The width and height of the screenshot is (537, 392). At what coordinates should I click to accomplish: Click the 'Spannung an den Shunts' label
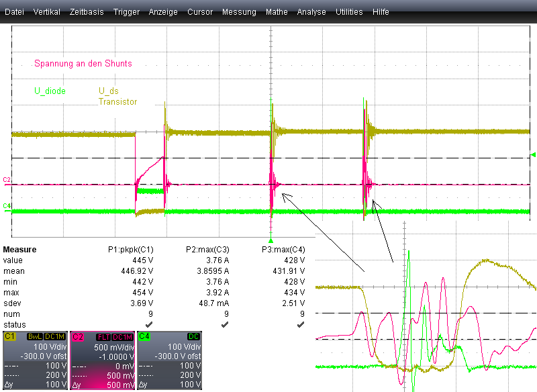click(83, 64)
